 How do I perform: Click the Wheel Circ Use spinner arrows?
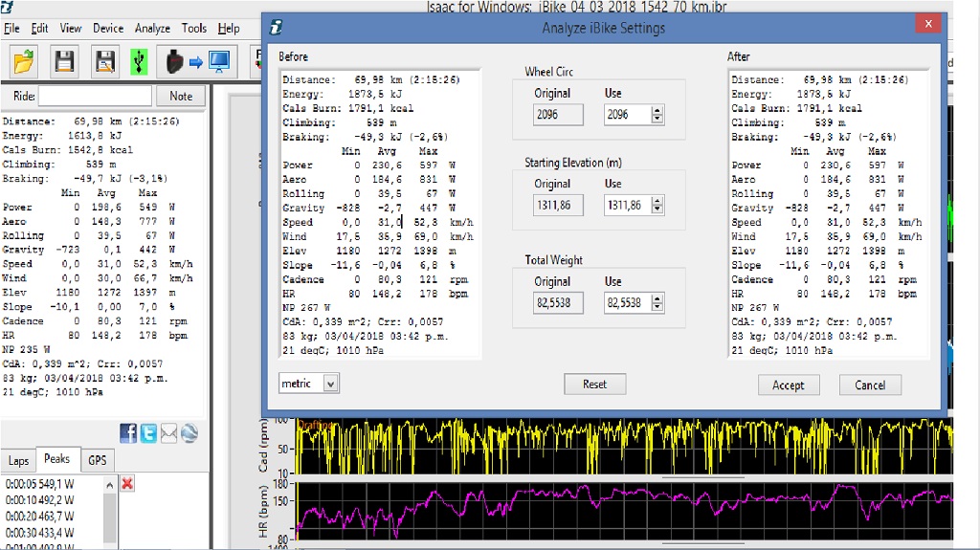pos(657,115)
